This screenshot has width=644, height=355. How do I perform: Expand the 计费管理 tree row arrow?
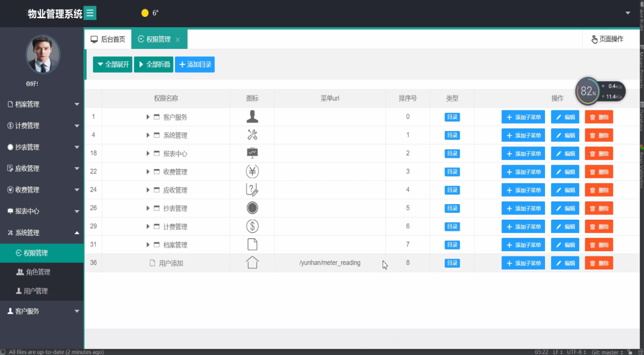pyautogui.click(x=148, y=226)
